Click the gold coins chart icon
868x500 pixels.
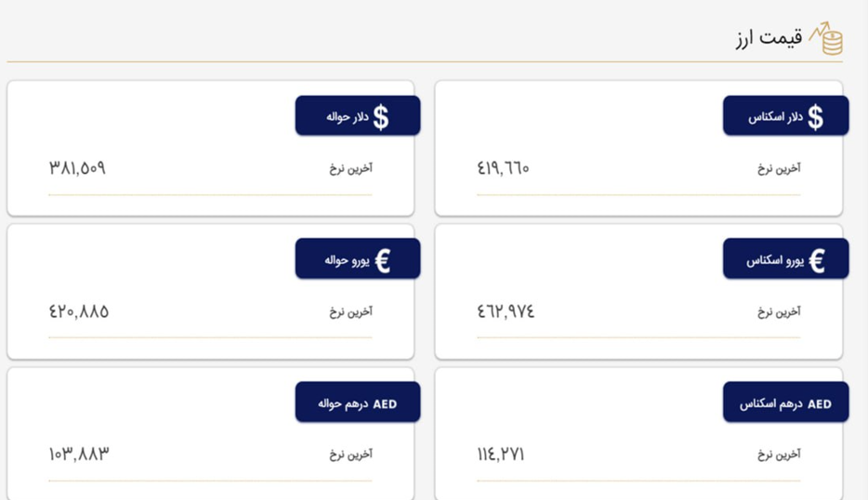(x=826, y=38)
